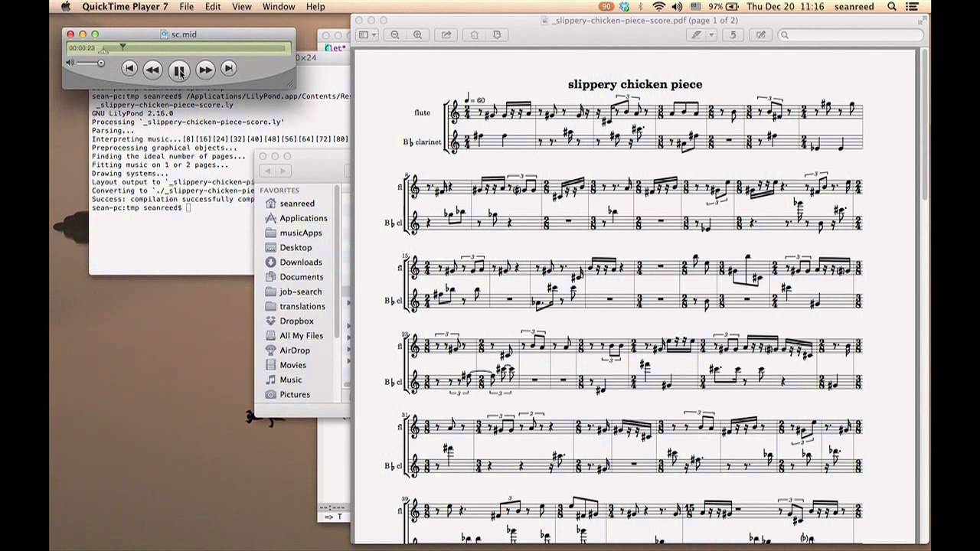Click the Share button in Preview
Image resolution: width=980 pixels, height=551 pixels.
click(x=446, y=34)
